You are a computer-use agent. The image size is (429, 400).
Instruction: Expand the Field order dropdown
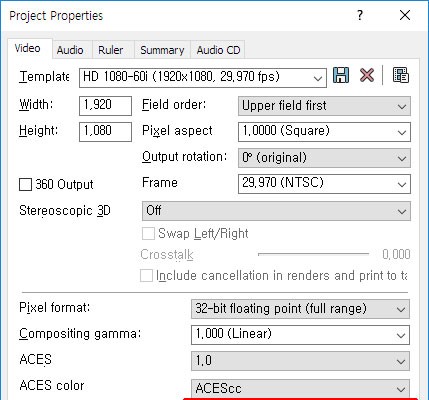click(324, 106)
